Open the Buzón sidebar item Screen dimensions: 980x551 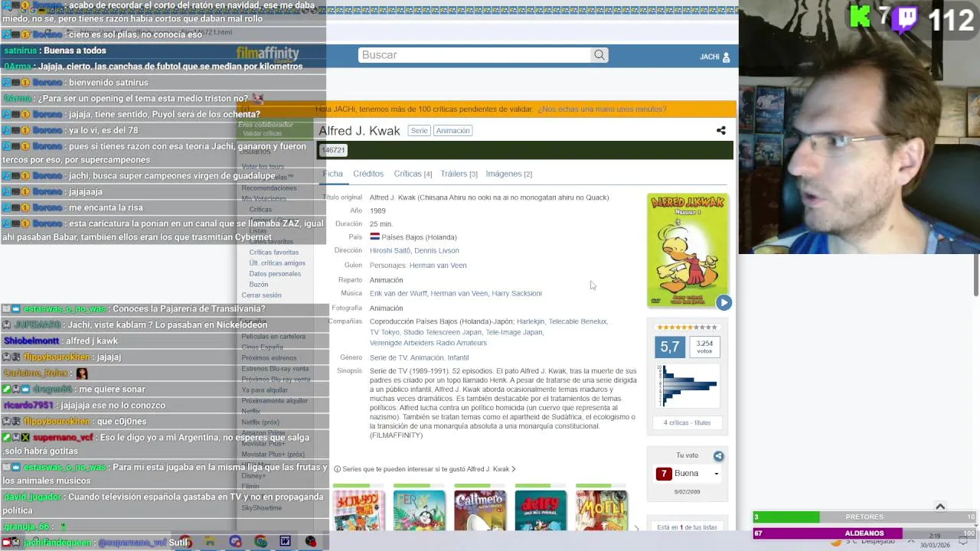pyautogui.click(x=259, y=285)
